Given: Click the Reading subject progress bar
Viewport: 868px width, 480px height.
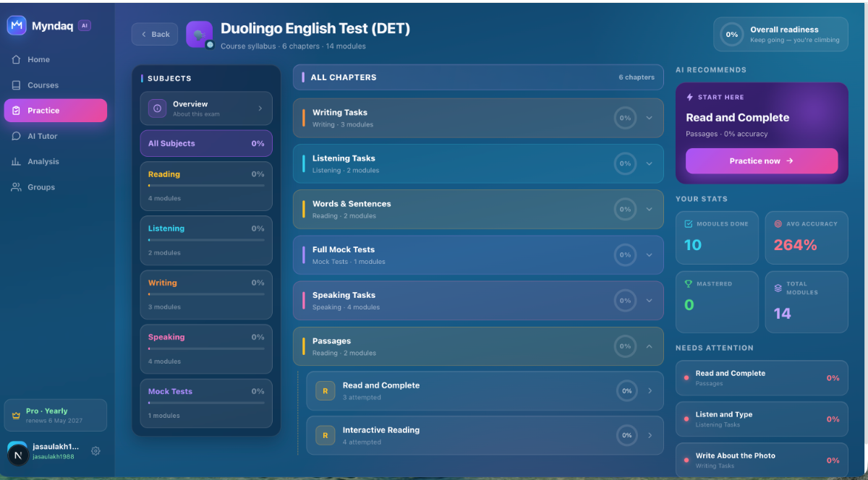Looking at the screenshot, I should (206, 186).
